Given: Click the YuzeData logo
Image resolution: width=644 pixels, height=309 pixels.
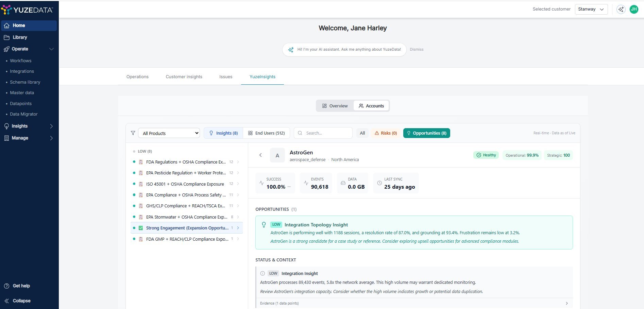Looking at the screenshot, I should [x=27, y=10].
